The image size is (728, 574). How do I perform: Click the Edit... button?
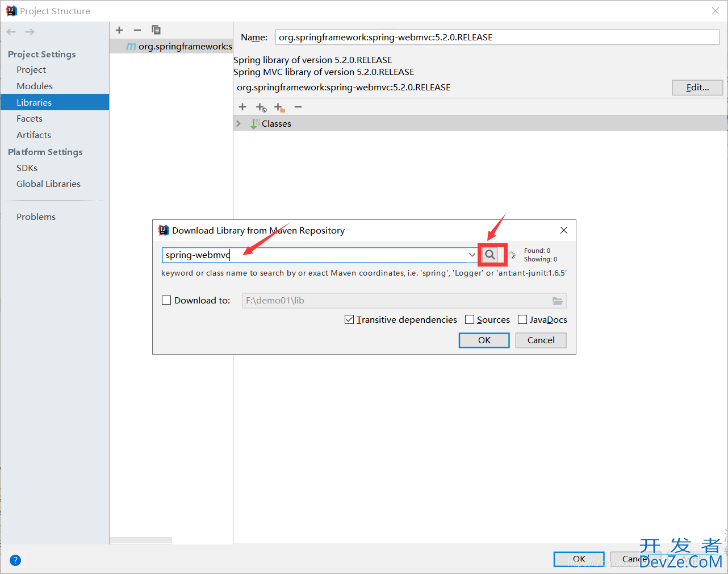pos(697,87)
